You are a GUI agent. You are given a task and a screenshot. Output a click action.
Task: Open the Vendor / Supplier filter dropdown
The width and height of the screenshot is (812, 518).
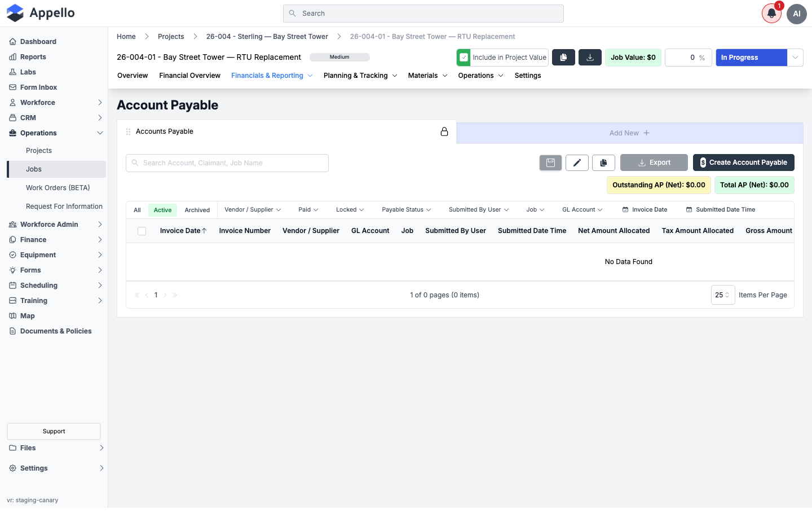[253, 210]
